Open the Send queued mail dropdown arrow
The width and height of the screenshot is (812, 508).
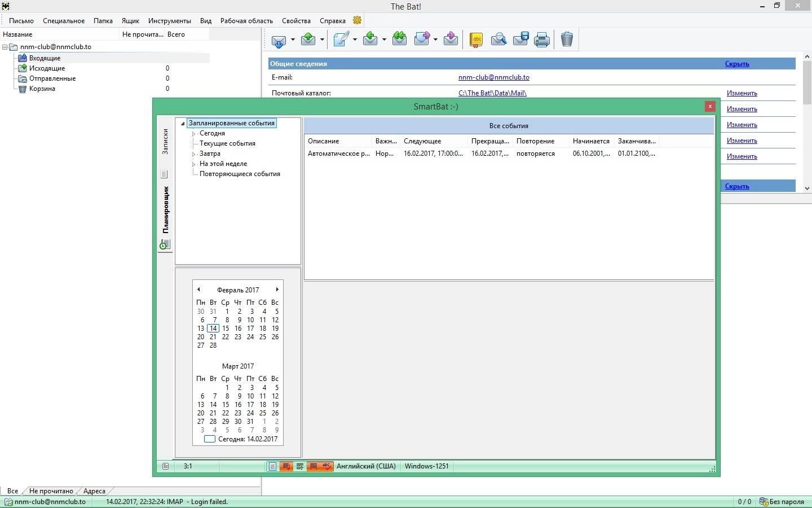click(322, 40)
